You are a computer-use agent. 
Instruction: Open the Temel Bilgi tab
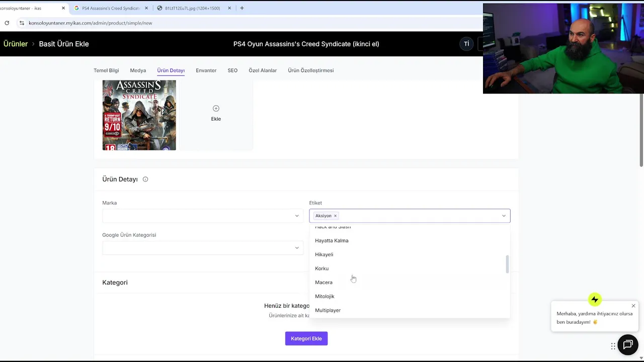point(106,70)
